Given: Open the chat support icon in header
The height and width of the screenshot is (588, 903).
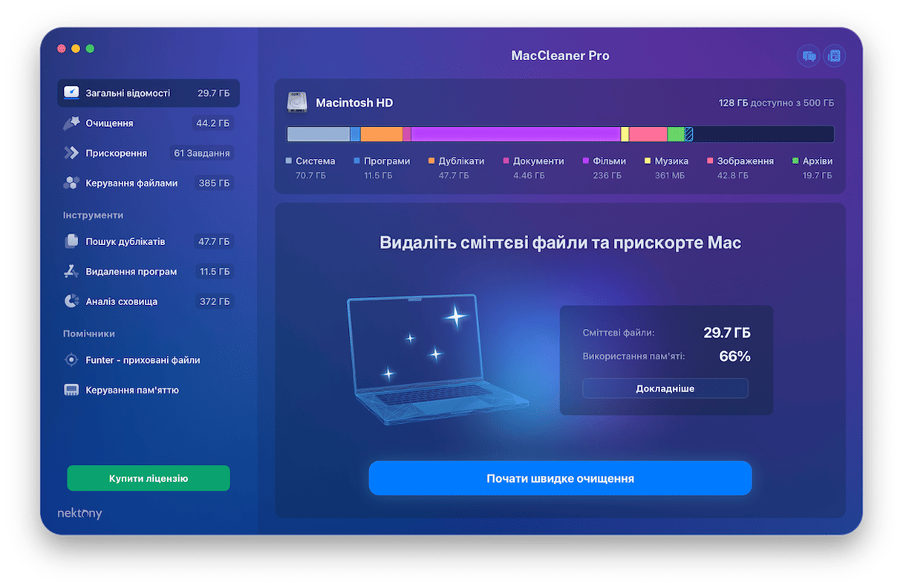Looking at the screenshot, I should [x=809, y=56].
